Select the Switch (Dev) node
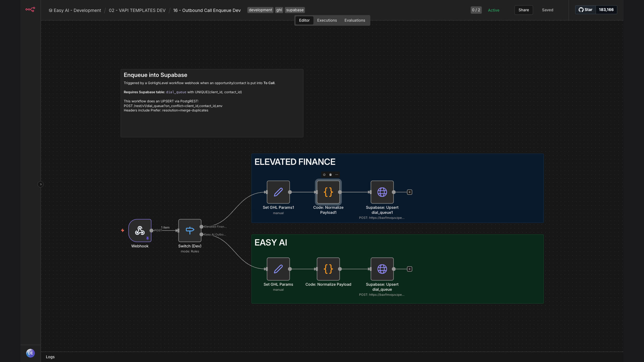This screenshot has width=644, height=362. (190, 230)
